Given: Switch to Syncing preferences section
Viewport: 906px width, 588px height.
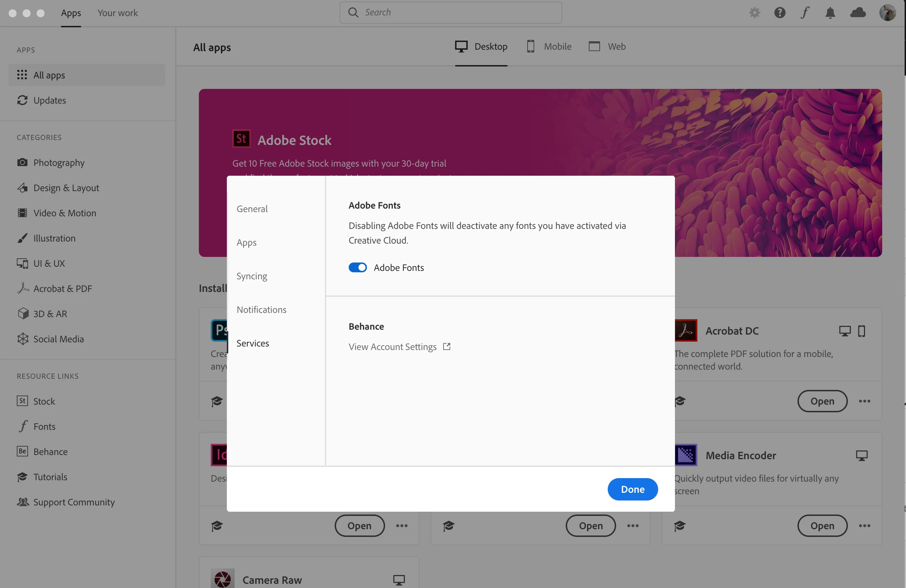Looking at the screenshot, I should 252,276.
